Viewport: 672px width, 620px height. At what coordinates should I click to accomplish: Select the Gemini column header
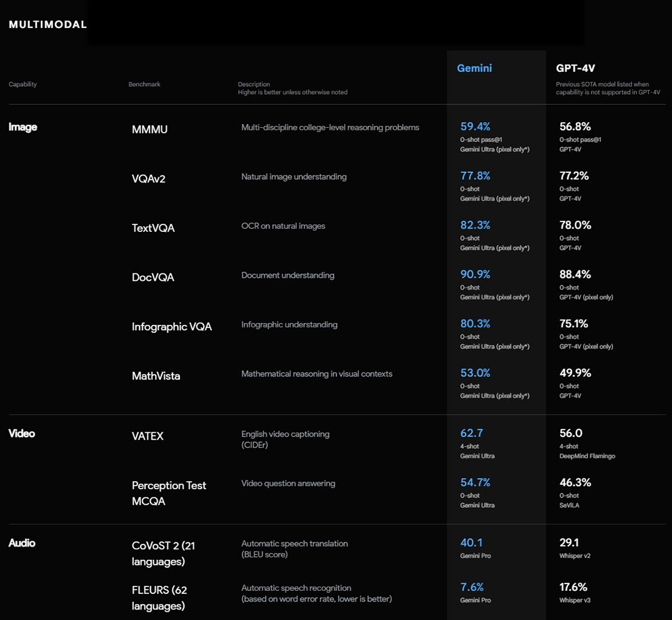pyautogui.click(x=474, y=68)
